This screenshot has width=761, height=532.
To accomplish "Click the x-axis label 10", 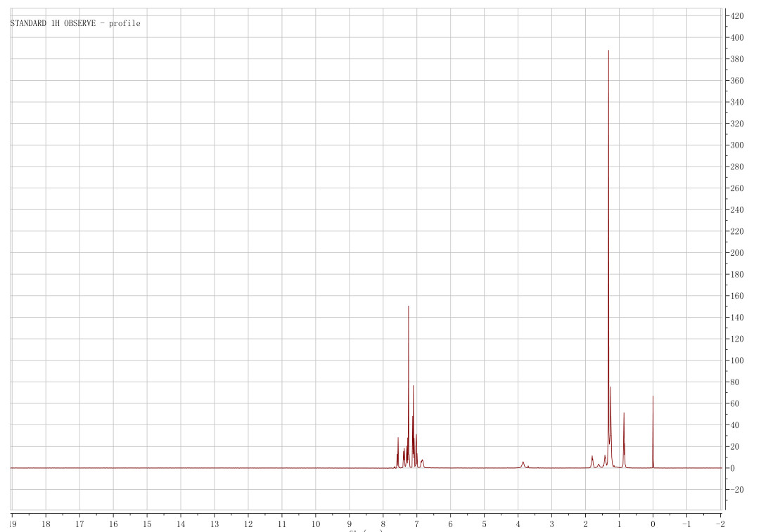I will click(x=316, y=524).
